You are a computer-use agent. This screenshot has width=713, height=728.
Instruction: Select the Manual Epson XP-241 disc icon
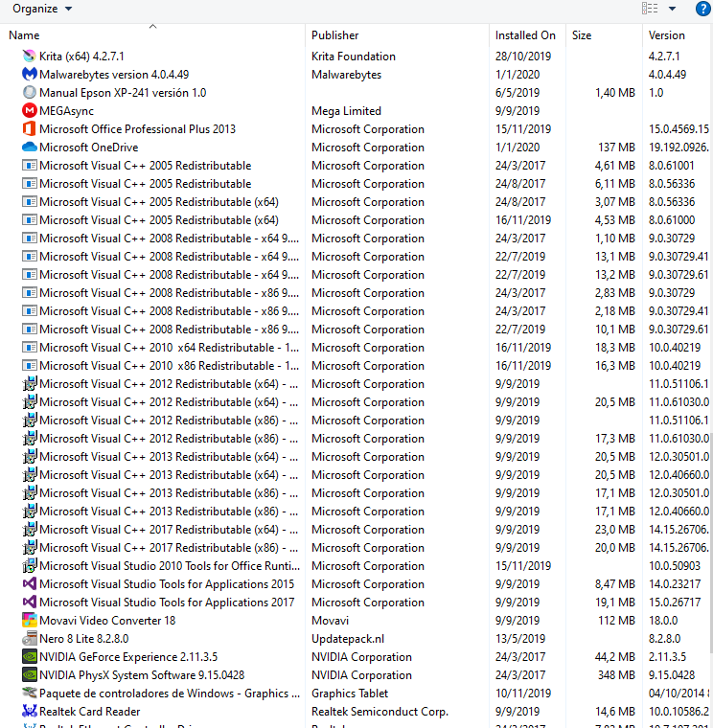[30, 92]
